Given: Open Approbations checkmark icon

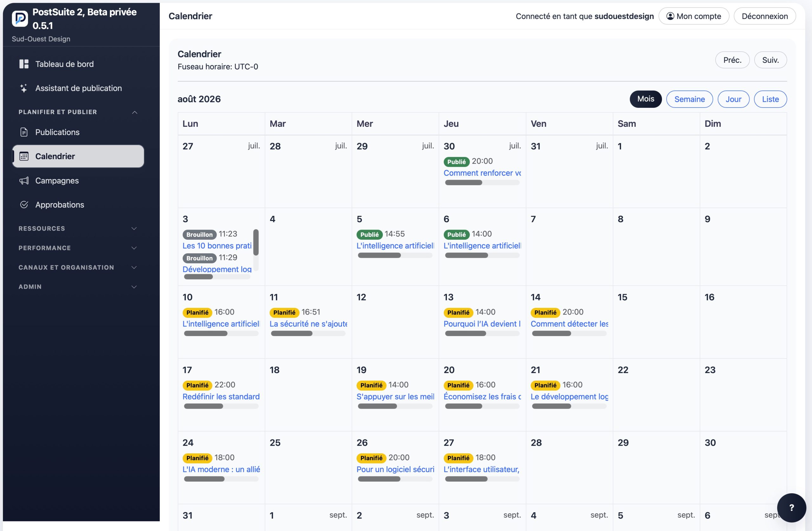Looking at the screenshot, I should coord(24,204).
